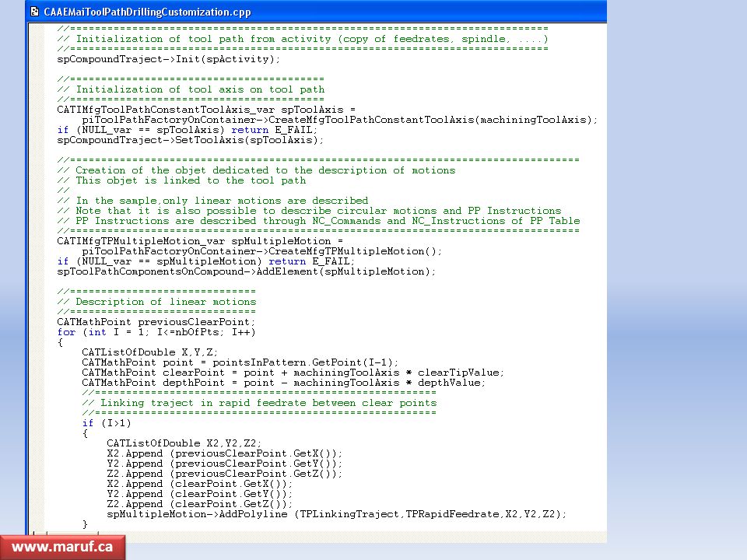Click the spCompoundTraject->SetToolAxis(spToolAxis); line
The width and height of the screenshot is (747, 560).
pyautogui.click(x=190, y=140)
